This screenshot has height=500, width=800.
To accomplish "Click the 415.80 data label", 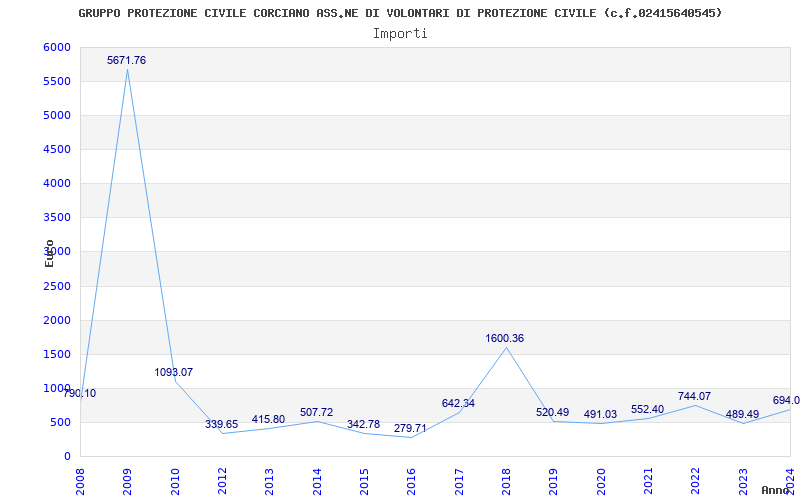I will 268,419.
